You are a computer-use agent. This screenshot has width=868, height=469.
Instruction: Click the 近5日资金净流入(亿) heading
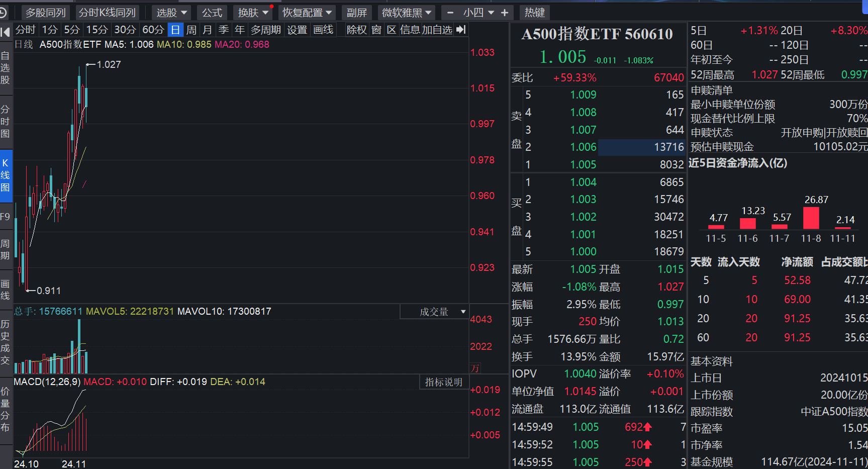pyautogui.click(x=738, y=163)
